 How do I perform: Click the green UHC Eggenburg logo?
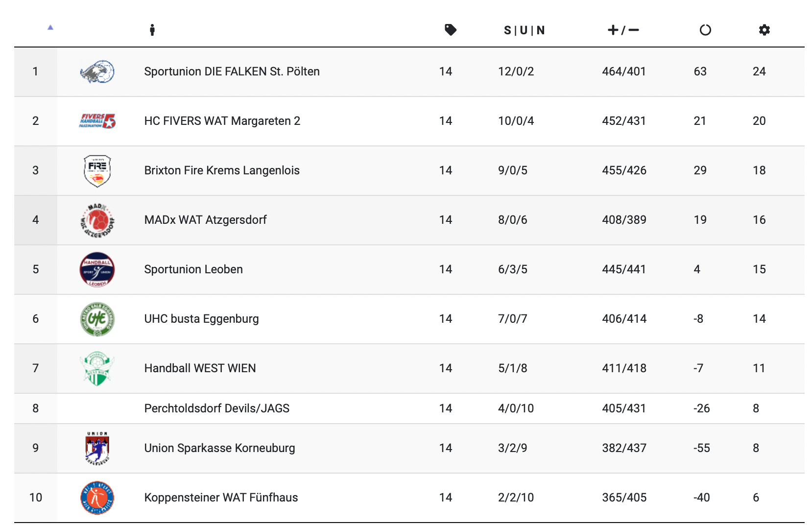pos(97,319)
